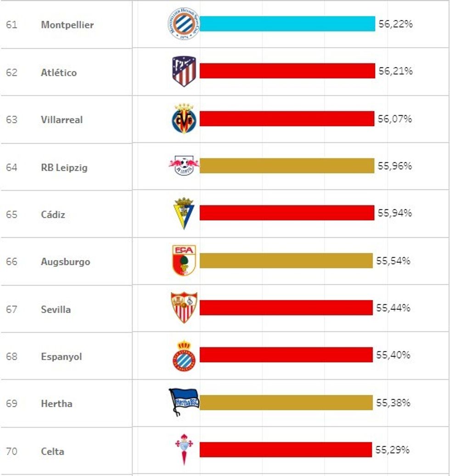Select the Hertha row label
450x476 pixels.
(56, 404)
